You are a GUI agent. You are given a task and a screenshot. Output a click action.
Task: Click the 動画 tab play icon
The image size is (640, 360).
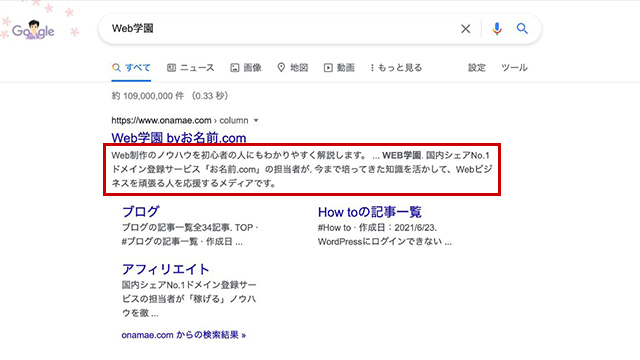(328, 68)
